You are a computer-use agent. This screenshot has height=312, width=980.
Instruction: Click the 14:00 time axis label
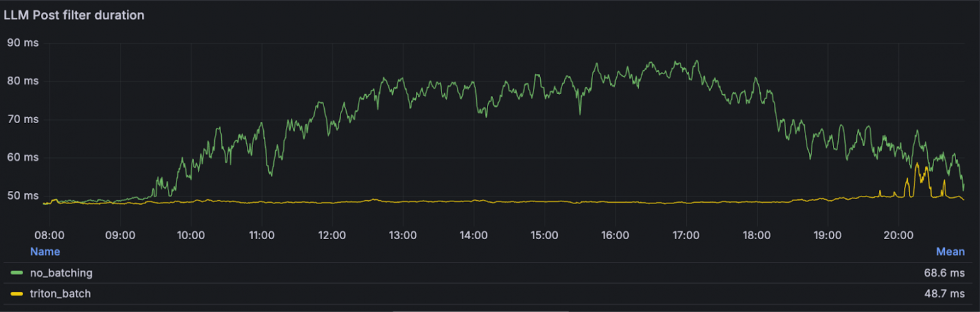474,236
